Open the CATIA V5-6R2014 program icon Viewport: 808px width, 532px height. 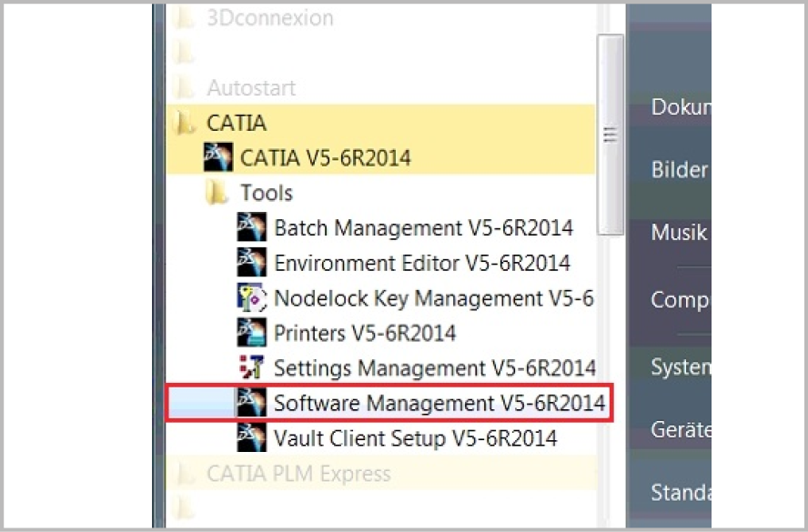[x=218, y=157]
